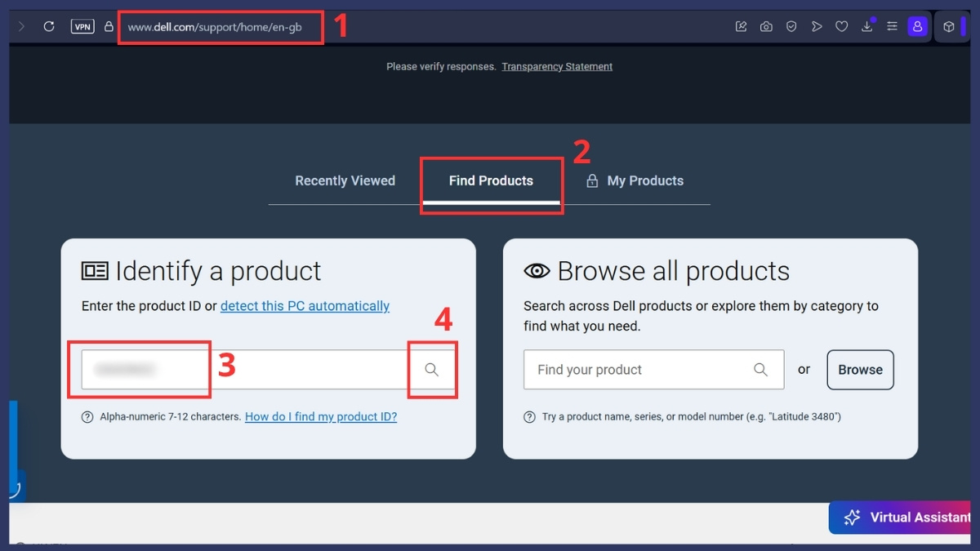
Task: Open the Transparency Statement link
Action: coord(557,67)
